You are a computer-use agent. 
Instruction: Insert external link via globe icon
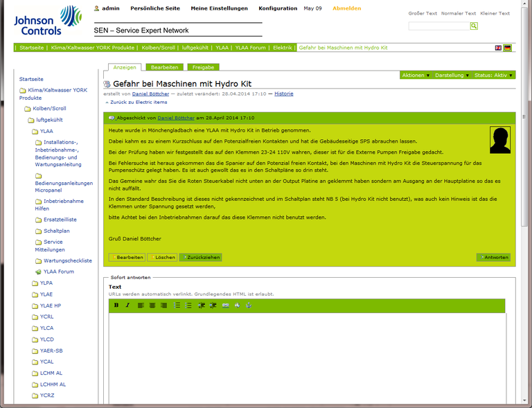click(237, 305)
